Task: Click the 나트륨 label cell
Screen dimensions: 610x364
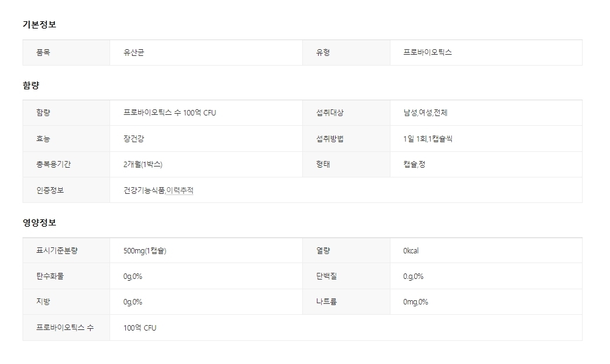Action: pos(327,301)
